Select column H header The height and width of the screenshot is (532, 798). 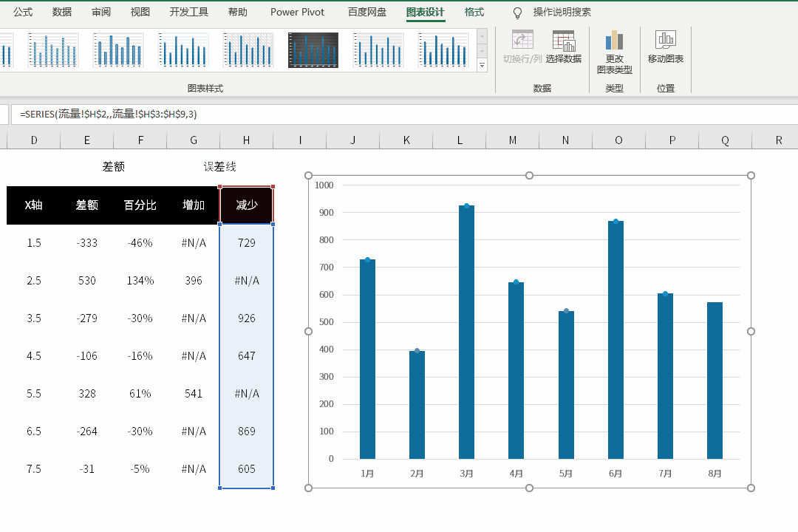(x=246, y=140)
